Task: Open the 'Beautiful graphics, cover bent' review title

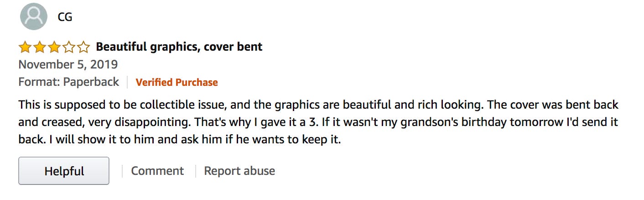Action: click(179, 47)
